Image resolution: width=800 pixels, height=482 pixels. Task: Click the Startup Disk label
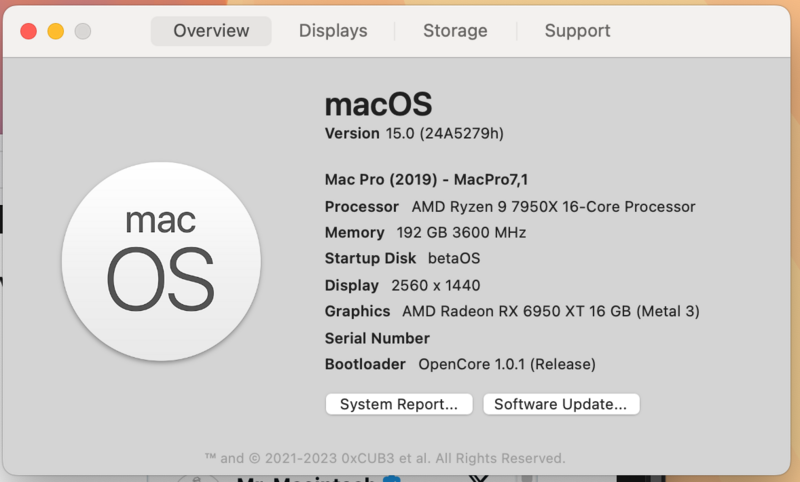370,259
